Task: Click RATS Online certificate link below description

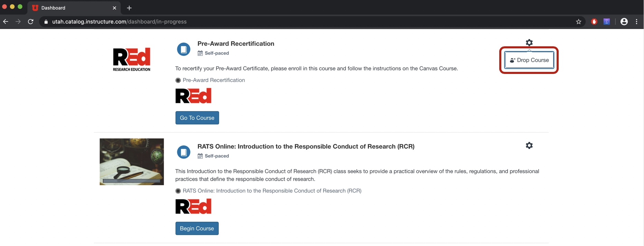Action: pyautogui.click(x=272, y=191)
